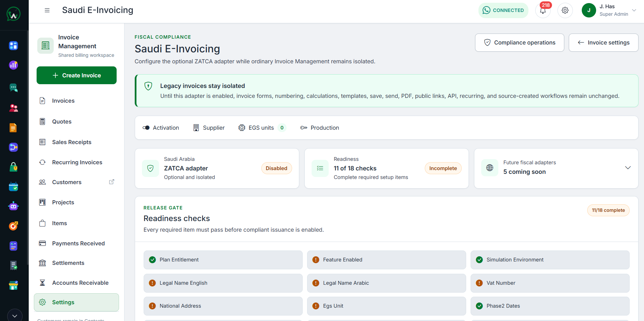The image size is (644, 321).
Task: Open the analytics bar chart icon in left rail
Action: pos(13,65)
